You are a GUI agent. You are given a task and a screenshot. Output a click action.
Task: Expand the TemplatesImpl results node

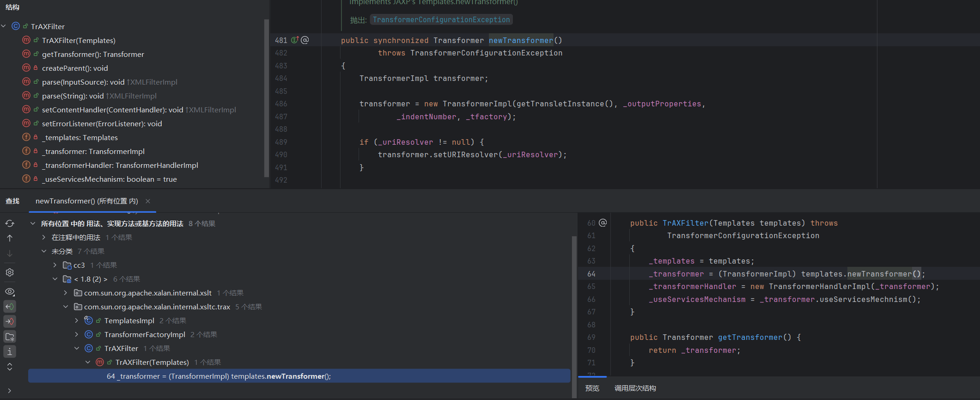coord(77,320)
